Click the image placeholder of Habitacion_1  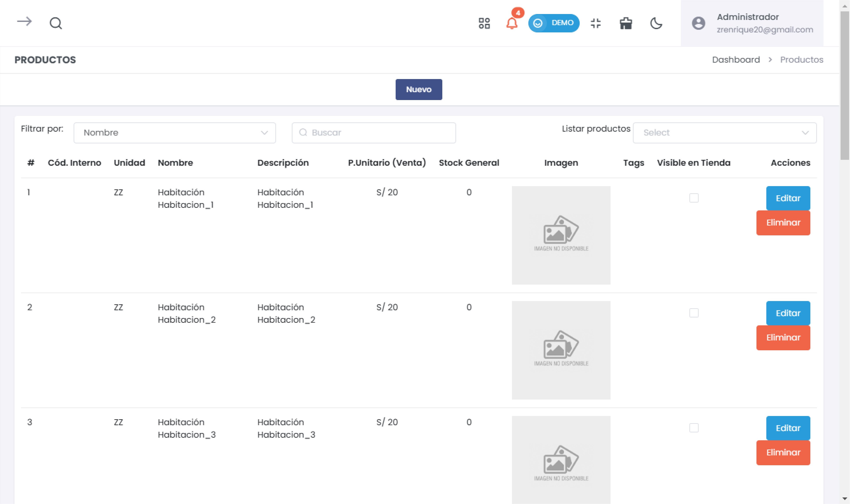coord(561,235)
